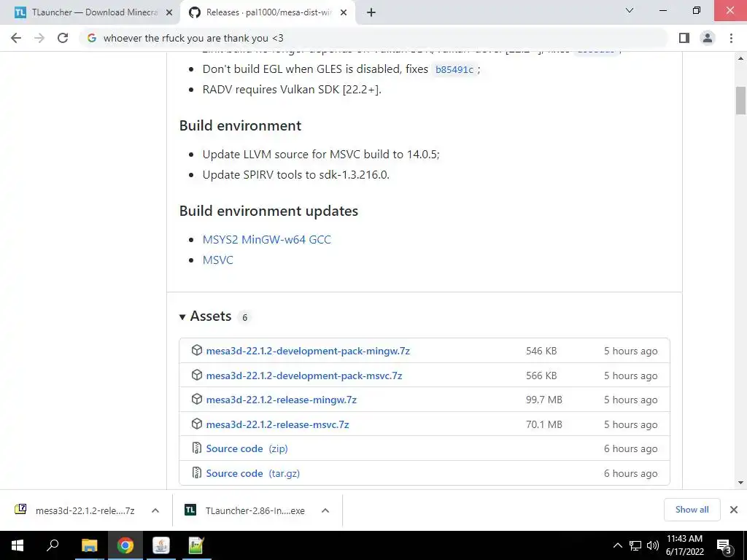Reload the current page
Viewport: 747px width, 560px height.
pyautogui.click(x=63, y=38)
